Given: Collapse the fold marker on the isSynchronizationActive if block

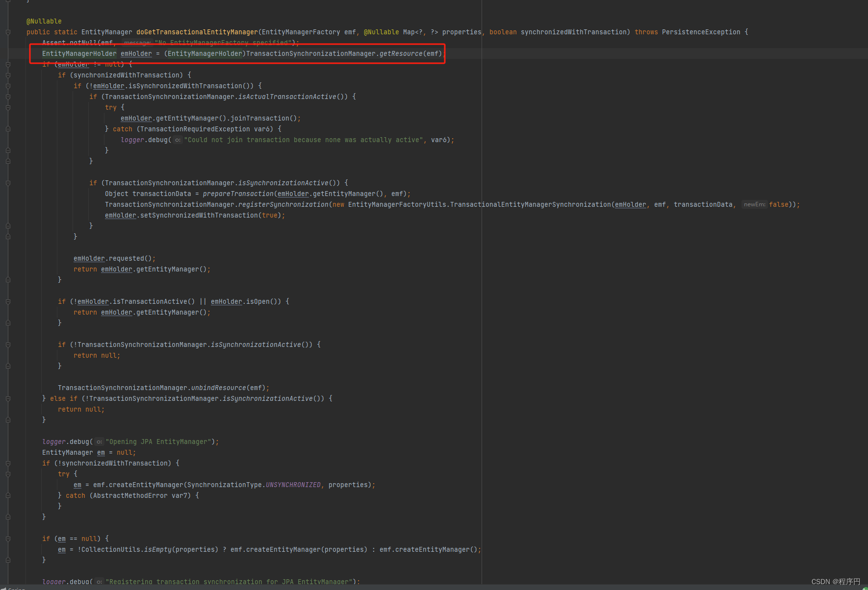Looking at the screenshot, I should tap(7, 183).
